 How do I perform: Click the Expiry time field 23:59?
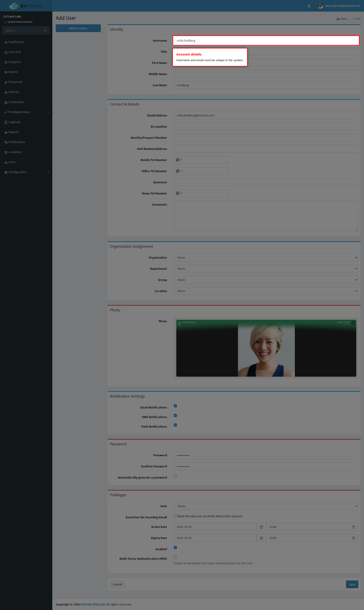(x=308, y=538)
